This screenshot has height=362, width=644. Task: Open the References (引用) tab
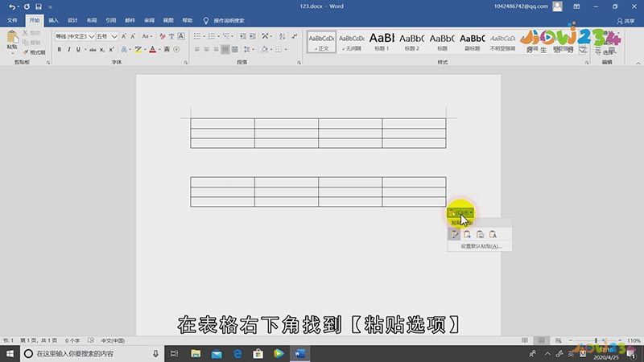pos(110,21)
